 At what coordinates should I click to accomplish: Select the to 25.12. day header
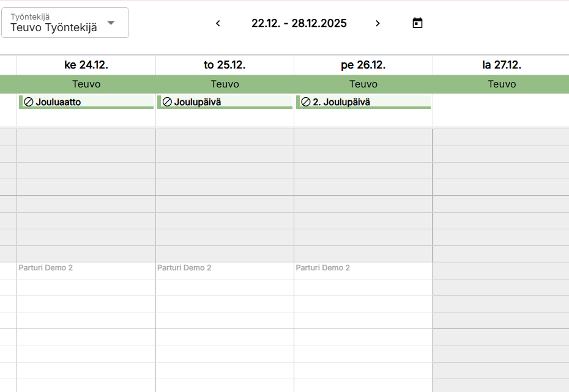click(x=225, y=65)
